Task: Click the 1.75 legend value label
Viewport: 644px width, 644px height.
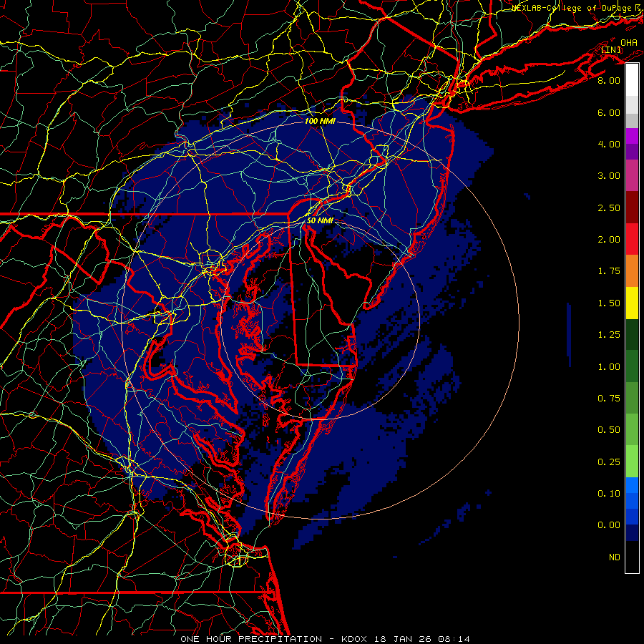Action: coord(609,271)
